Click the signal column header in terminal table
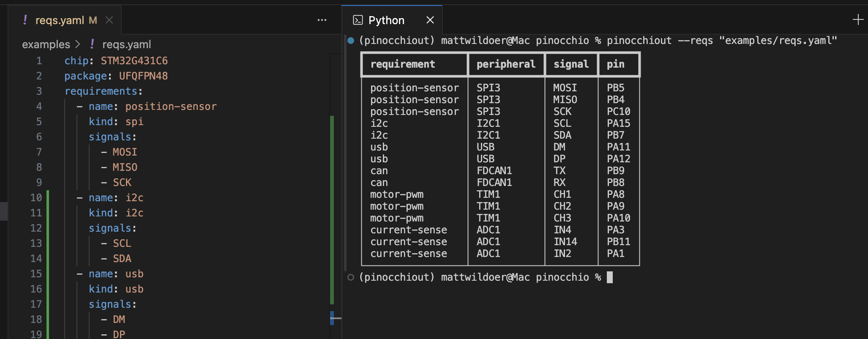The height and width of the screenshot is (339, 868). (x=571, y=64)
